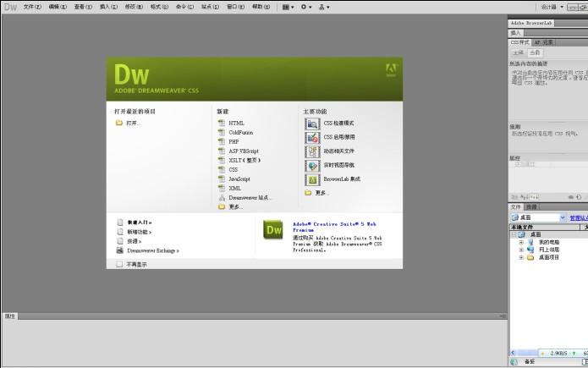Screen dimensions: 588x368
Task: Click the log icon at Files panel bottom
Action: [514, 361]
